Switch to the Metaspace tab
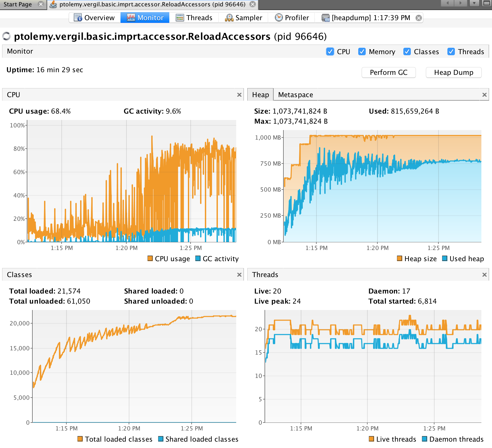 295,95
